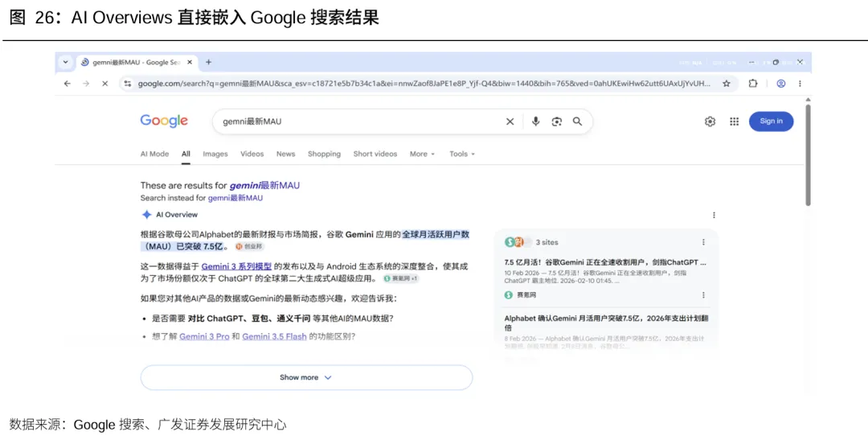
Task: Open the 7.5 亿月活 article result
Action: tap(605, 262)
